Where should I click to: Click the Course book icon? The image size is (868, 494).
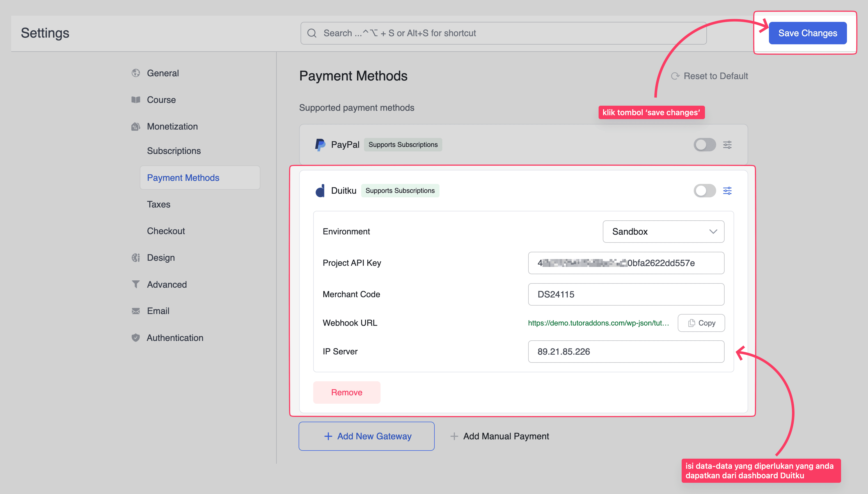coord(136,100)
